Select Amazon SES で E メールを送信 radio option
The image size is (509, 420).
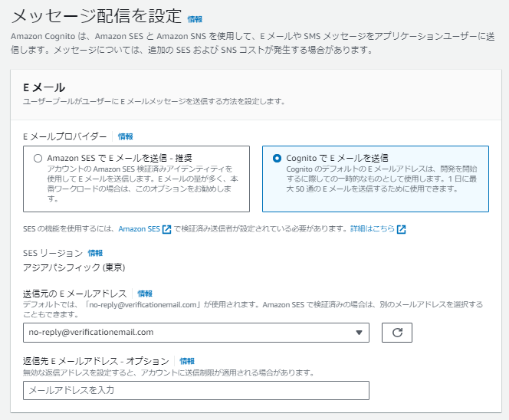click(x=38, y=159)
